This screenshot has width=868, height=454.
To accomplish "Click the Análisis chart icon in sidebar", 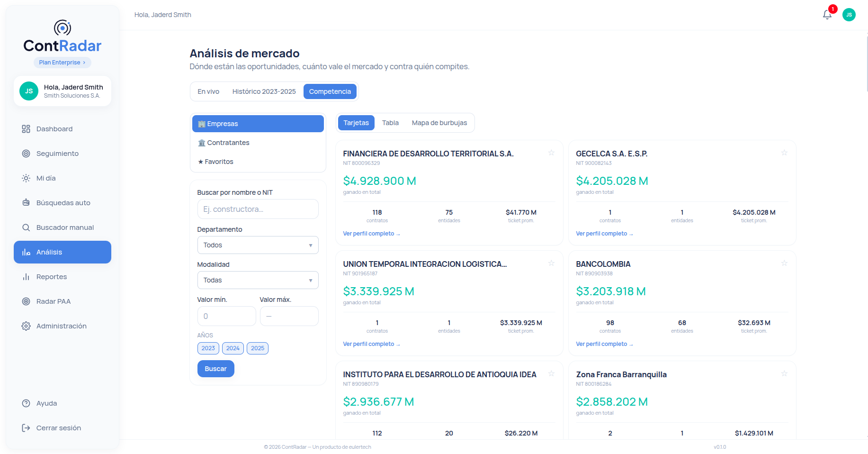I will 26,252.
